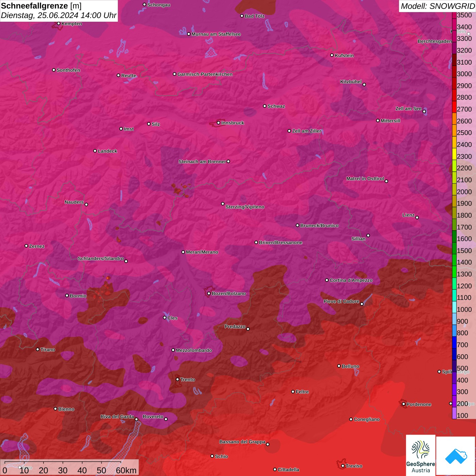The width and height of the screenshot is (476, 476).
Task: Click the 'Sterzing/Vipiteno' label
Action: point(245,207)
